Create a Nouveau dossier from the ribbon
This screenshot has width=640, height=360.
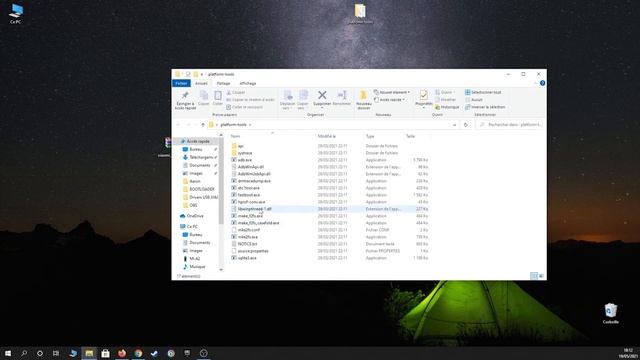click(x=364, y=100)
